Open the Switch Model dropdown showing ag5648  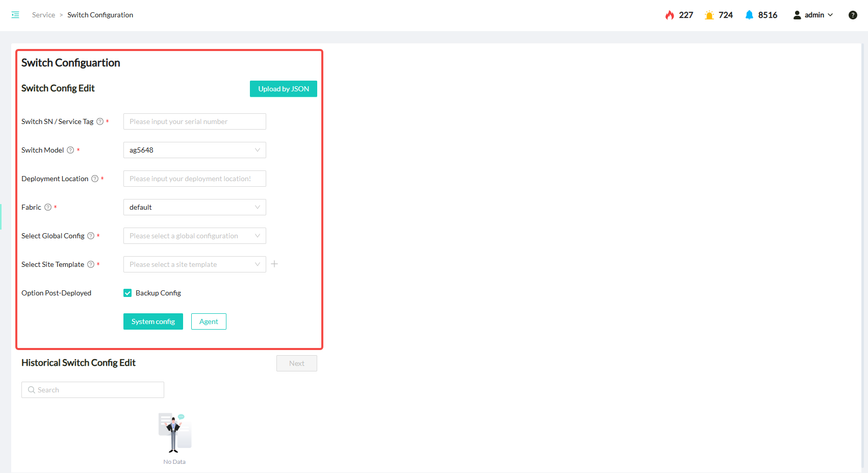(x=194, y=150)
